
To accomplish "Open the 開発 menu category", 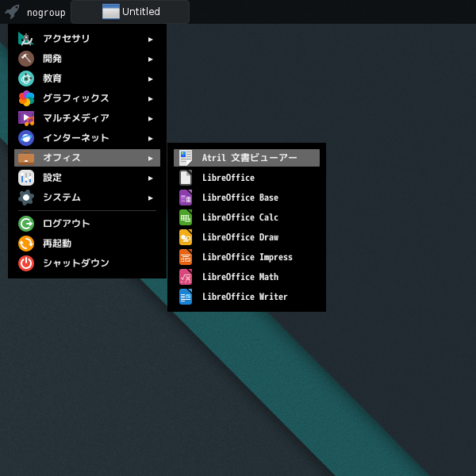I will click(x=87, y=59).
